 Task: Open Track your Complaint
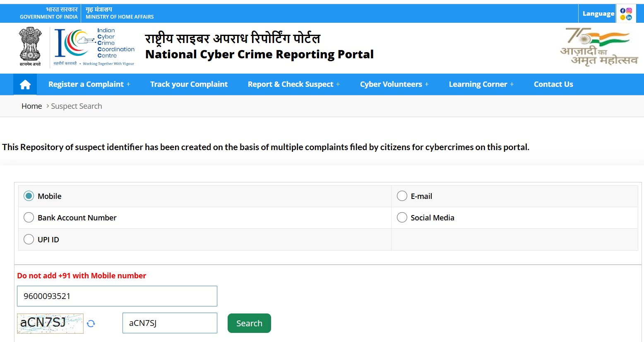(189, 84)
